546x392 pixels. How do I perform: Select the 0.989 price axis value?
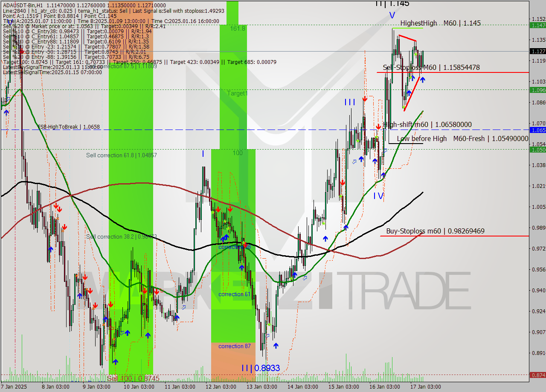tap(538, 228)
